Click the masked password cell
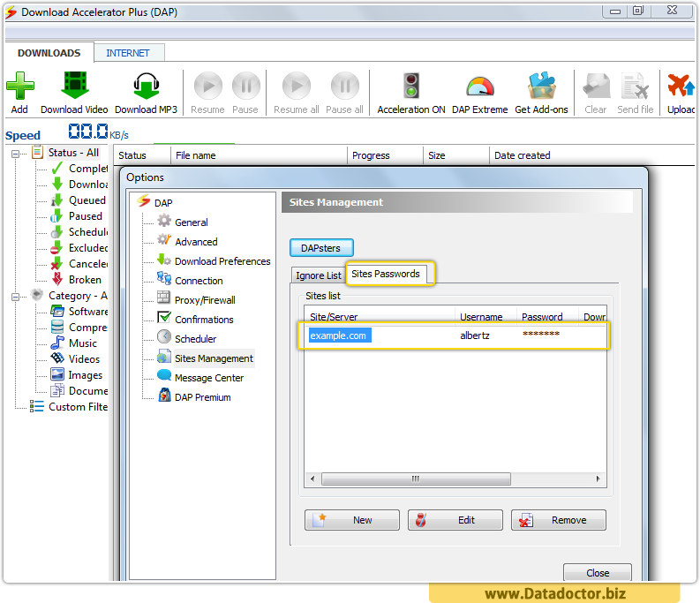 click(540, 335)
